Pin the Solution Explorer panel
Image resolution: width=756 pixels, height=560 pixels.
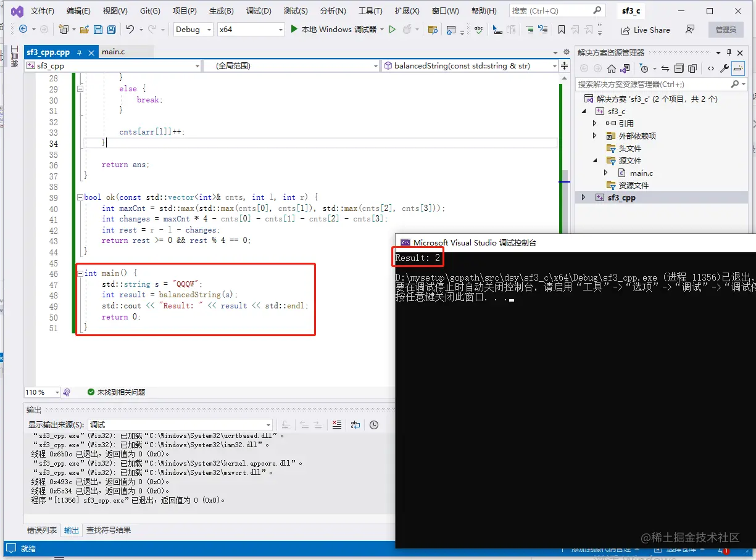point(728,52)
